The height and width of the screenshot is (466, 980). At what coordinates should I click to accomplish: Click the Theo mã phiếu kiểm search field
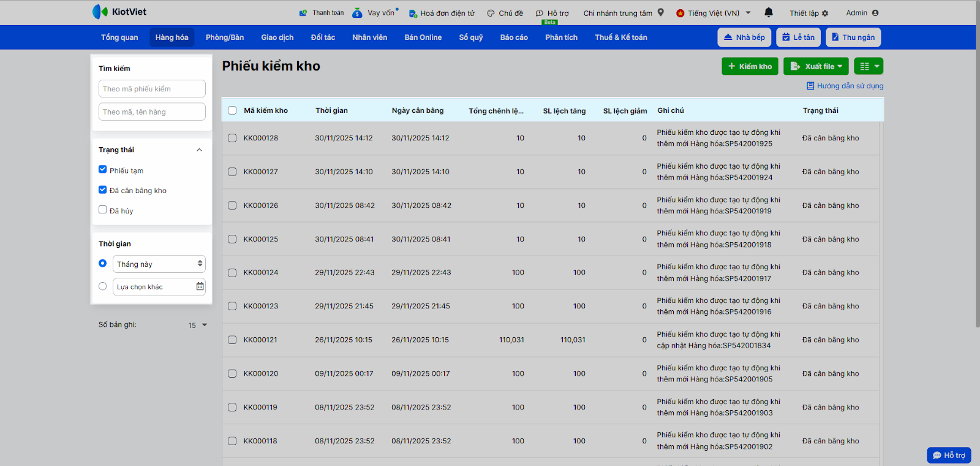tap(152, 89)
